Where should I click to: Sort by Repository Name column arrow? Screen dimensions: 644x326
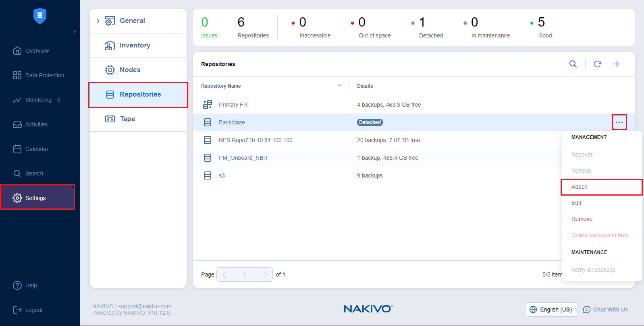(339, 86)
